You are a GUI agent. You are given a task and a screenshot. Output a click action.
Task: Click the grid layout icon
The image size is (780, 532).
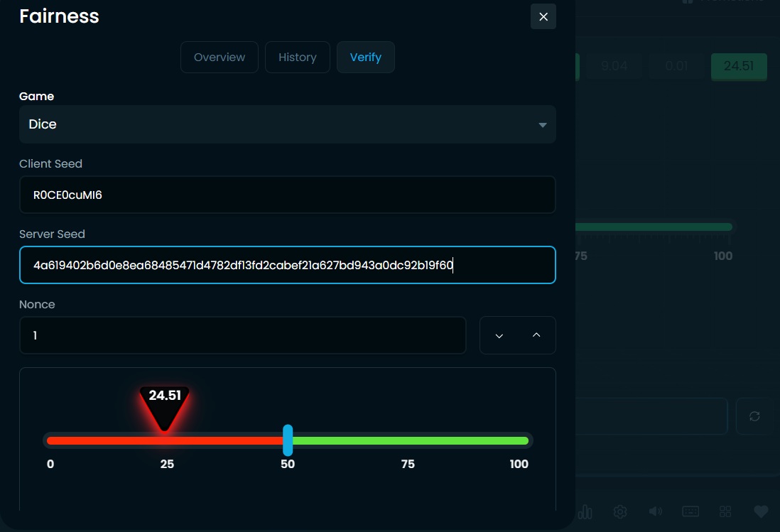tap(725, 511)
